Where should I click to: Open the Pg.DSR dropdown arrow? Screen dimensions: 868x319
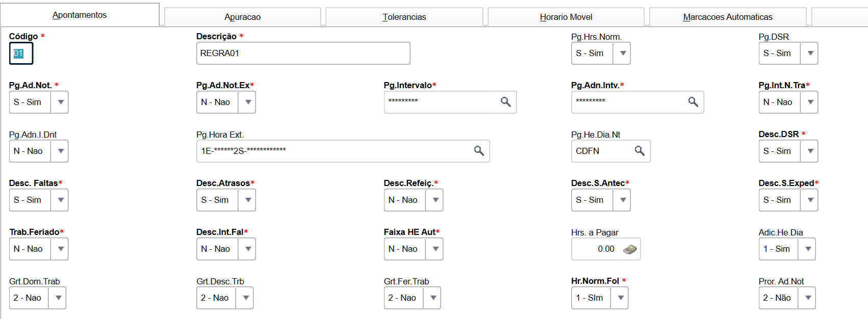coord(810,54)
